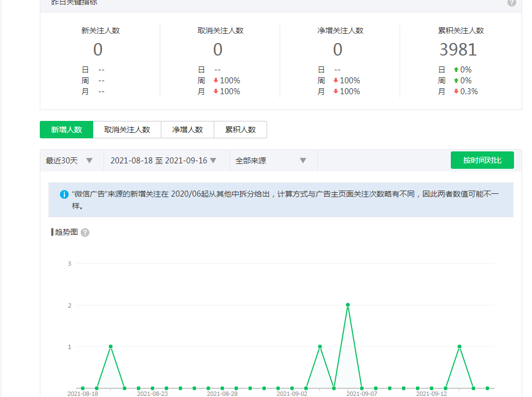Image resolution: width=532 pixels, height=397 pixels.
Task: Switch to the 新增人数 tab
Action: [x=66, y=130]
